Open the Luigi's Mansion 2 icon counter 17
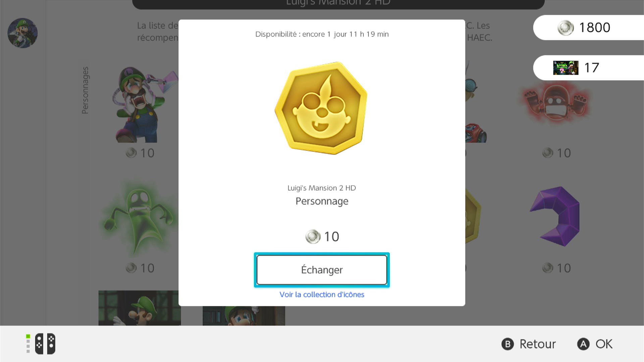 click(x=588, y=68)
